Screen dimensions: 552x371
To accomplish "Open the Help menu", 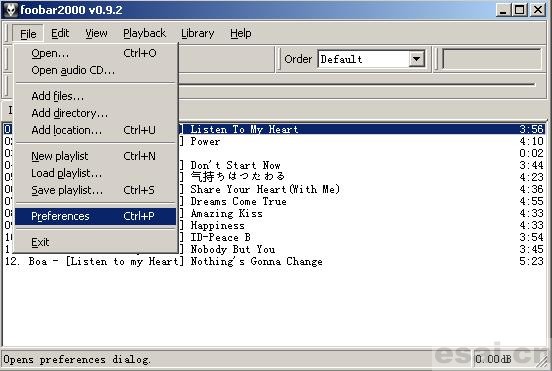I will click(241, 33).
